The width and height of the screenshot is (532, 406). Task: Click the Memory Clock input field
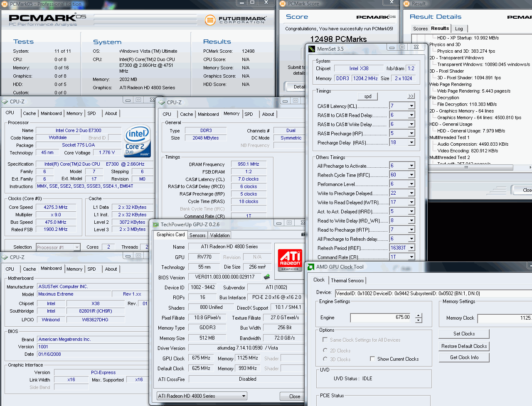pos(505,318)
